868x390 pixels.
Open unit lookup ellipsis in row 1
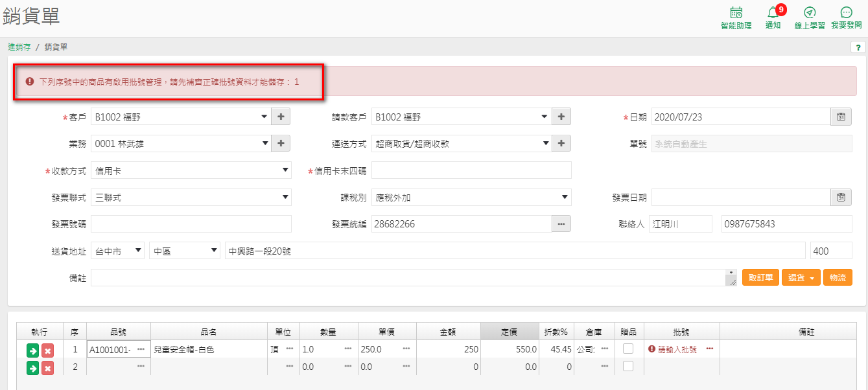pyautogui.click(x=289, y=349)
